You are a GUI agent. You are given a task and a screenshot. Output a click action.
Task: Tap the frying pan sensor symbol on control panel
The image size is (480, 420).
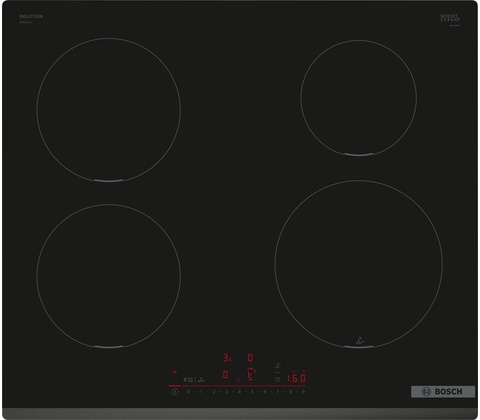tap(278, 366)
